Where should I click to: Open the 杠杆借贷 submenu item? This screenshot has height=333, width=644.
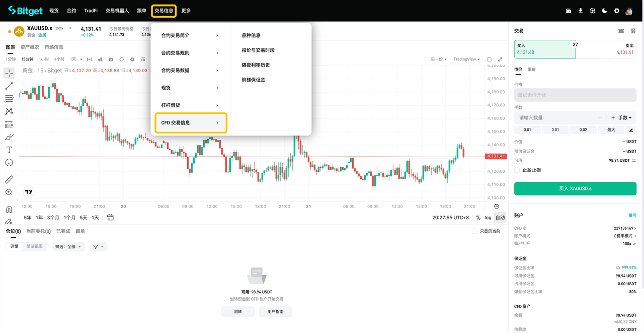(x=190, y=105)
